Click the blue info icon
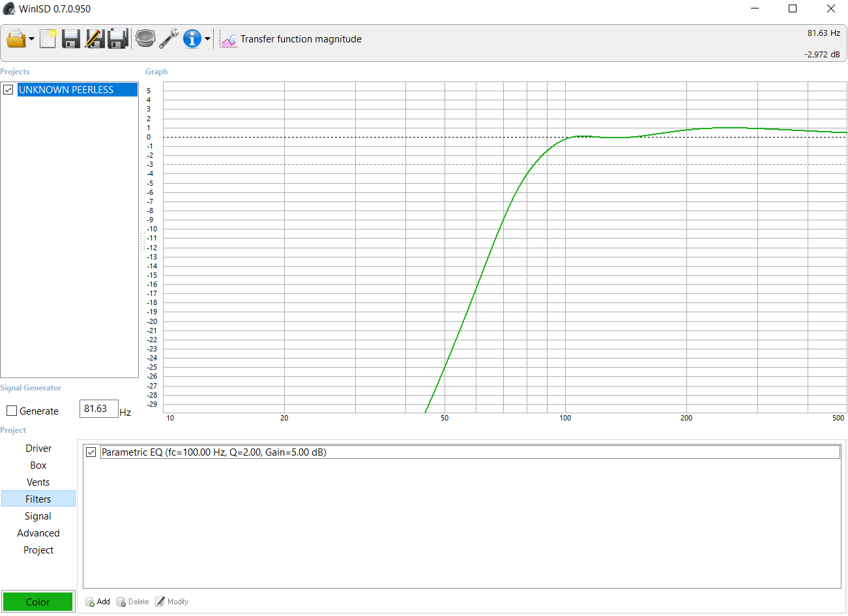The image size is (848, 616). point(192,39)
